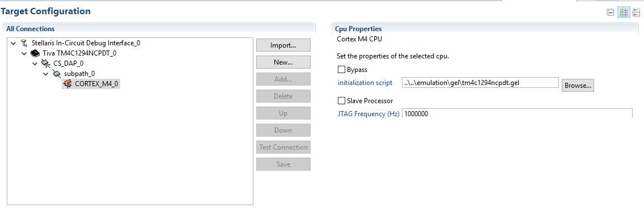The width and height of the screenshot is (644, 208).
Task: Click the Import... button
Action: tap(283, 45)
